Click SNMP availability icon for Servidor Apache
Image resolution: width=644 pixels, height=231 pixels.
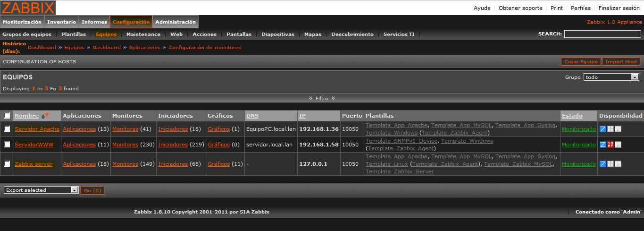click(610, 129)
